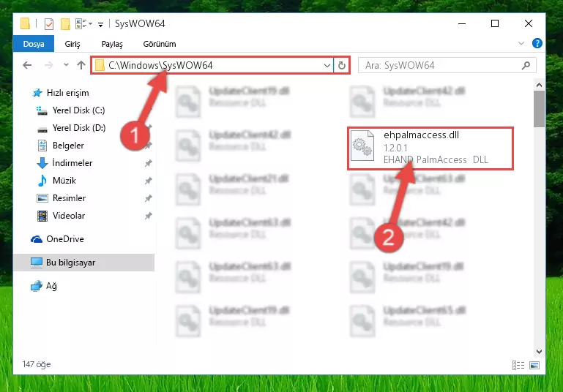Image resolution: width=563 pixels, height=392 pixels.
Task: Click the pin icon next to Videolar
Action: [148, 216]
